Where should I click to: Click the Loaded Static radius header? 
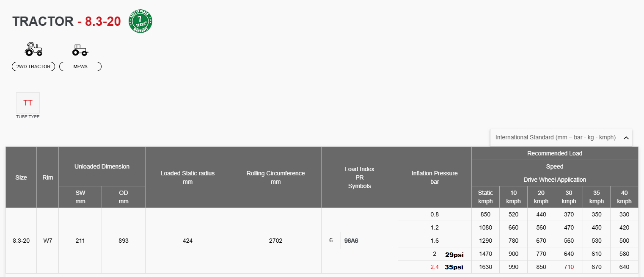pyautogui.click(x=187, y=177)
